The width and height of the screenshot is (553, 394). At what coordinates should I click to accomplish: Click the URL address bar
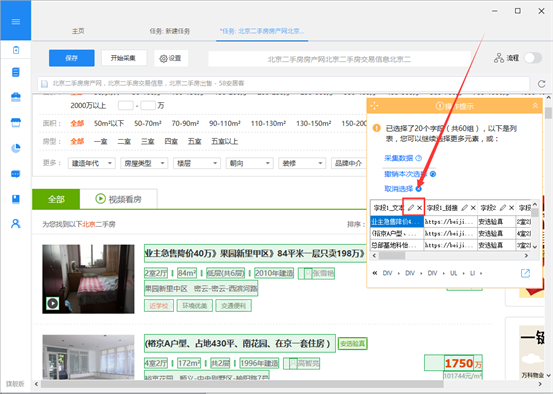tap(284, 84)
